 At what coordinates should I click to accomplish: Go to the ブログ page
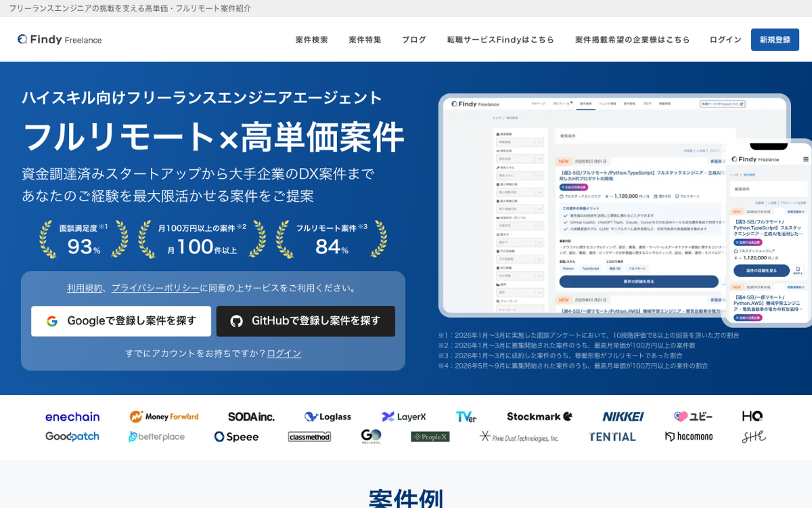414,39
